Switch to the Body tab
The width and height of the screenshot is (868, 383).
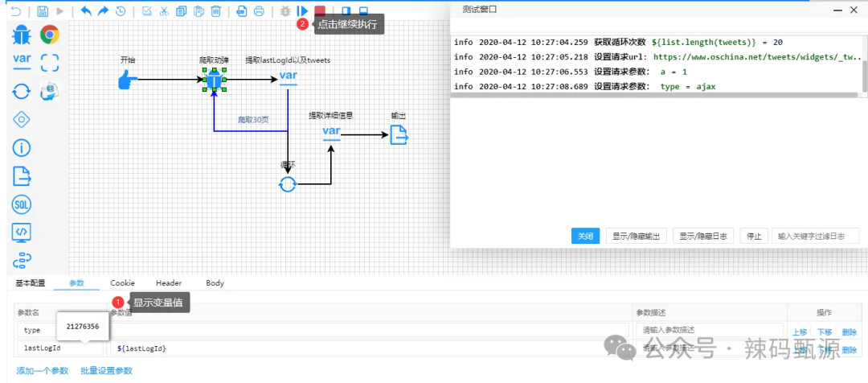point(215,283)
